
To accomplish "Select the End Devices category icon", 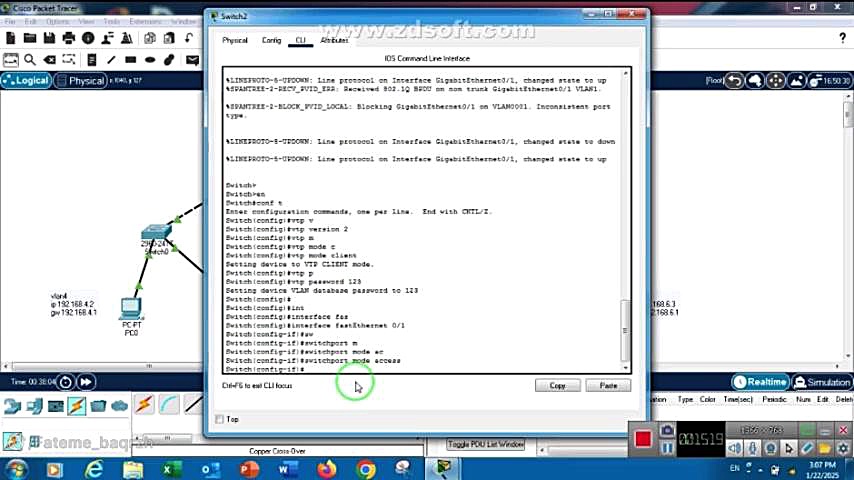I will (x=34, y=406).
